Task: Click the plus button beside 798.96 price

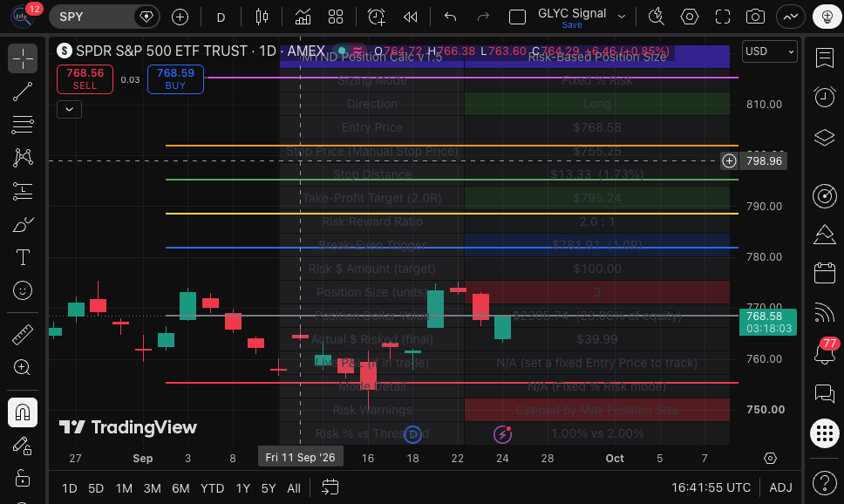Action: point(730,161)
